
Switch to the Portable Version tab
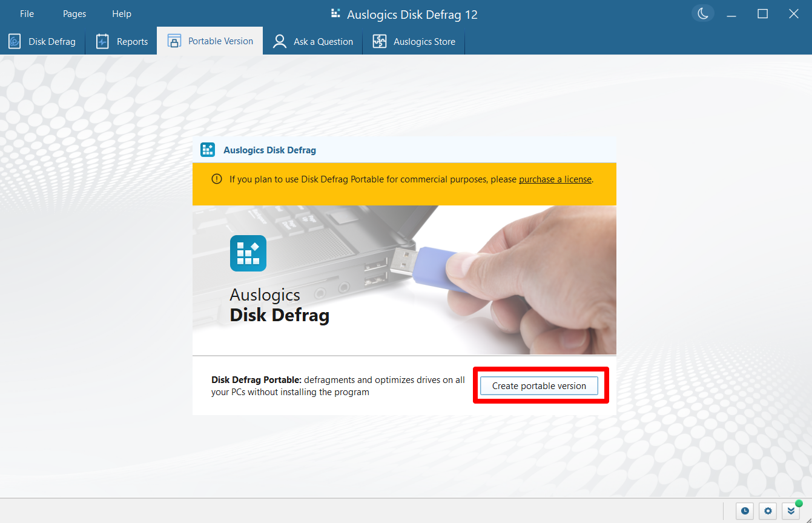pos(210,41)
